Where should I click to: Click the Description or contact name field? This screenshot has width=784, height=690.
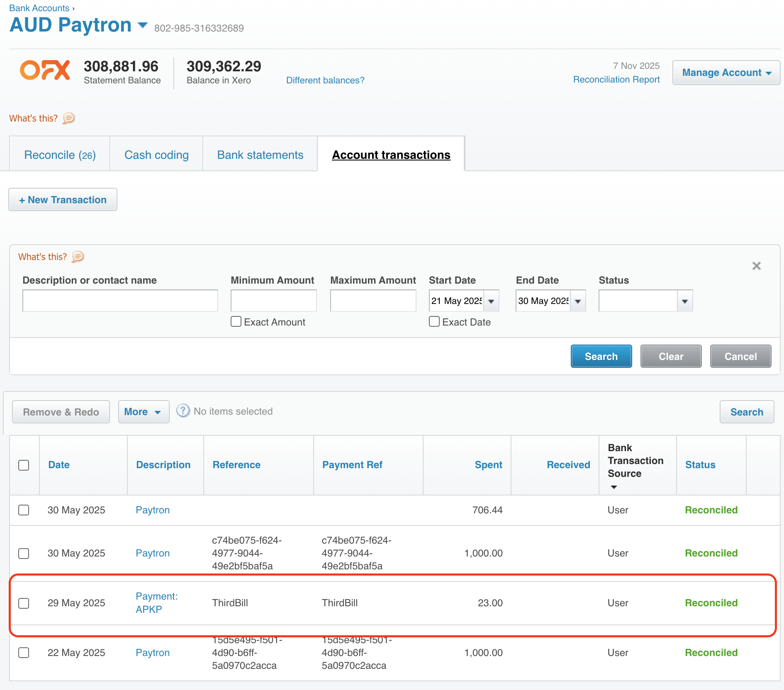pos(120,301)
